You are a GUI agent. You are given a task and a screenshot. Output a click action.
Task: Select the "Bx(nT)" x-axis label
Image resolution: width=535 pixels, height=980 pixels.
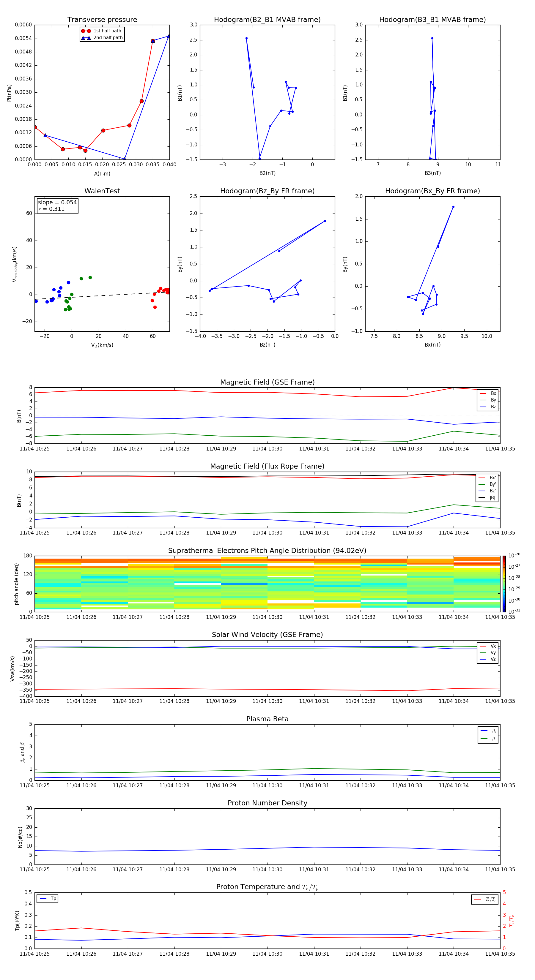432,345
